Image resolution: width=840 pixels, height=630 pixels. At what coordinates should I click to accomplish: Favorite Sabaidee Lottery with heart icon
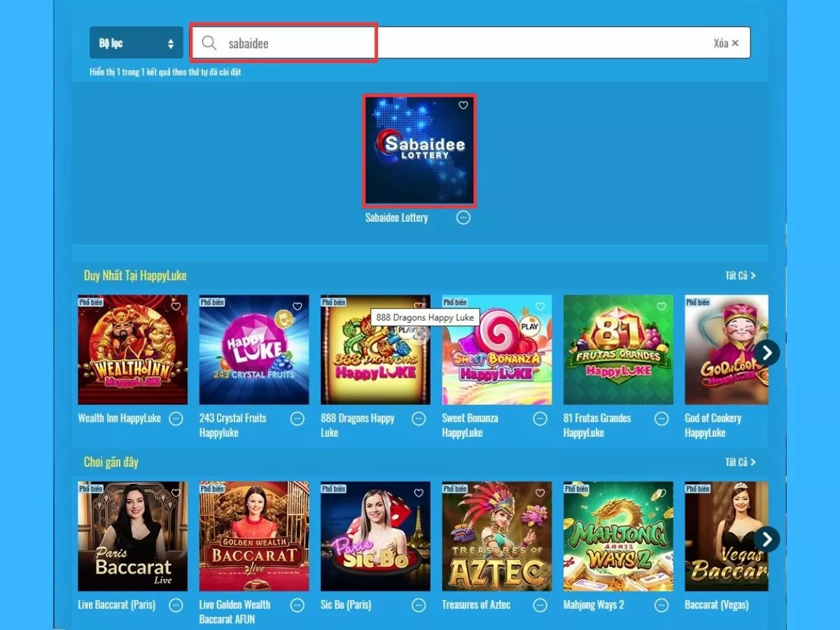pos(463,106)
